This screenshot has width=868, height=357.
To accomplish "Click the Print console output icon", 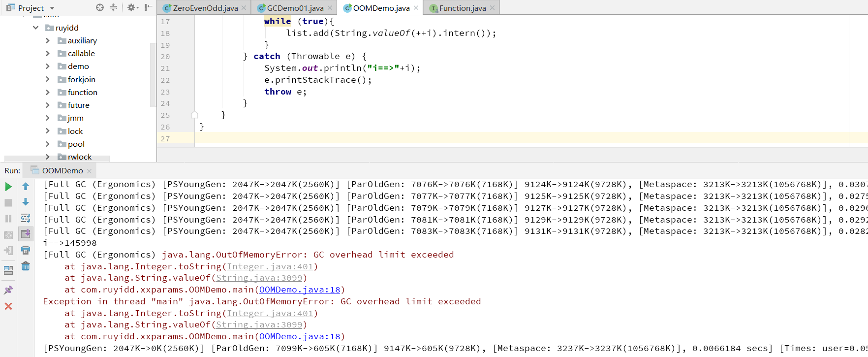I will [x=26, y=250].
